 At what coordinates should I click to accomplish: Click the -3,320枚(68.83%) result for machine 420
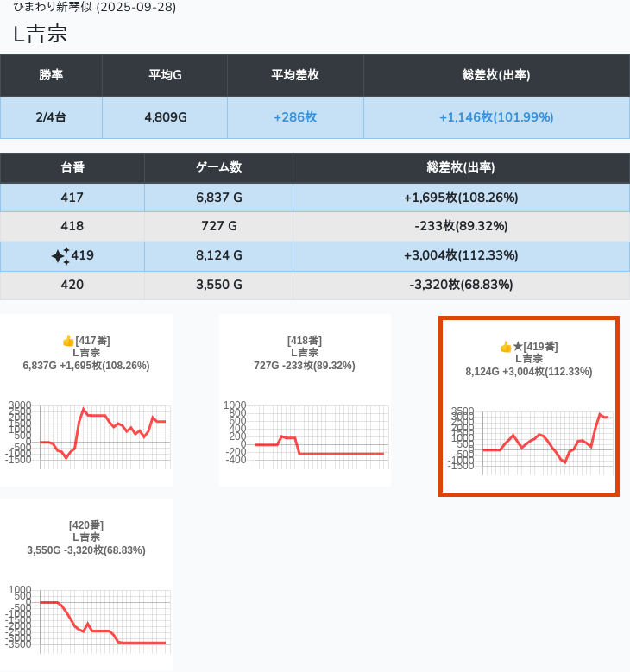pos(461,284)
